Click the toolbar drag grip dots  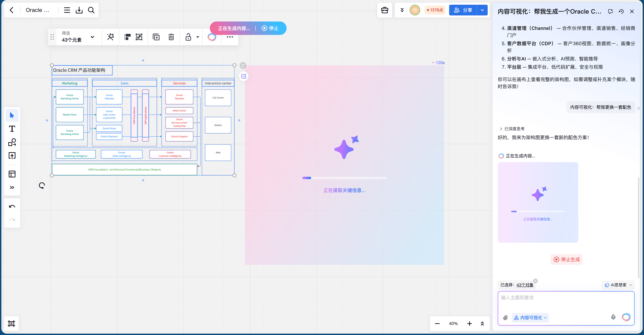pyautogui.click(x=52, y=37)
